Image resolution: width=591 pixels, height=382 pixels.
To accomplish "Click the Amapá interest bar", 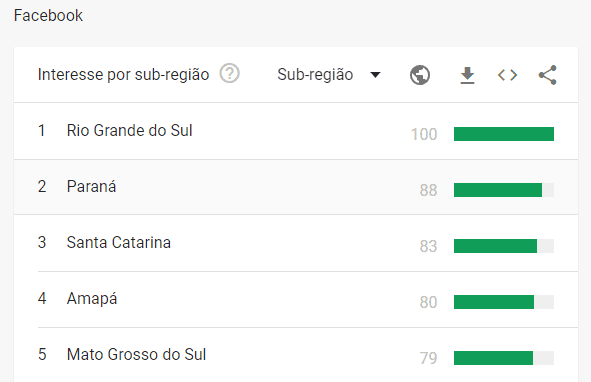I will coord(494,302).
